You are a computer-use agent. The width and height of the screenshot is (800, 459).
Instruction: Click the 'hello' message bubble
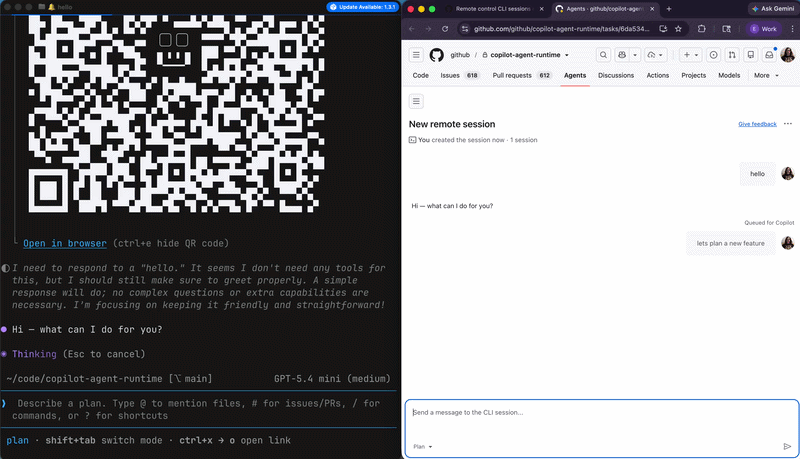(757, 174)
